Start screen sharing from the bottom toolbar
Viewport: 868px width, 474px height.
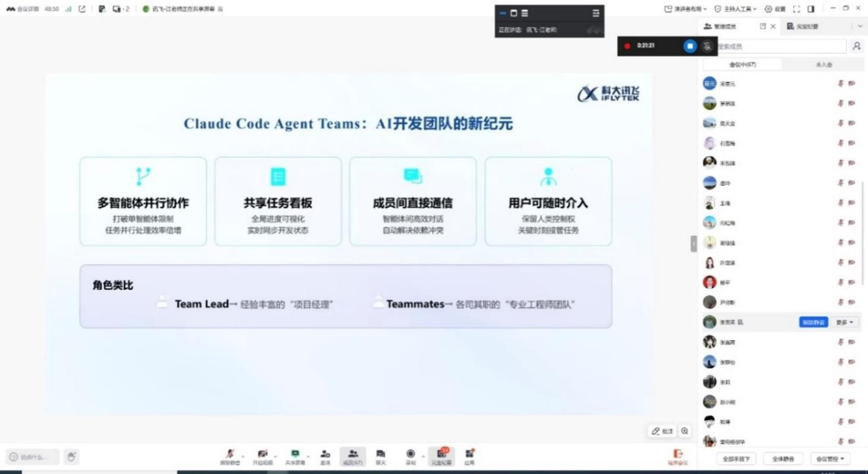[295, 454]
